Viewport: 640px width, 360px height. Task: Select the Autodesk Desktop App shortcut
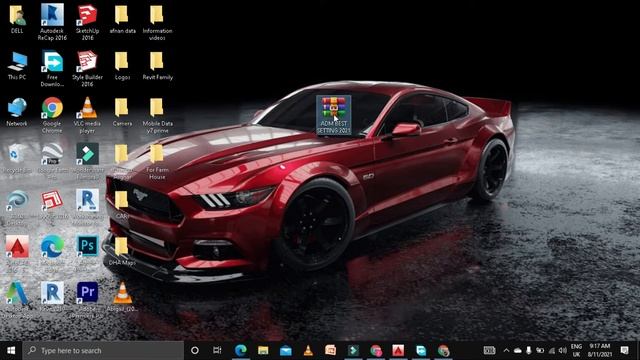pyautogui.click(x=17, y=300)
